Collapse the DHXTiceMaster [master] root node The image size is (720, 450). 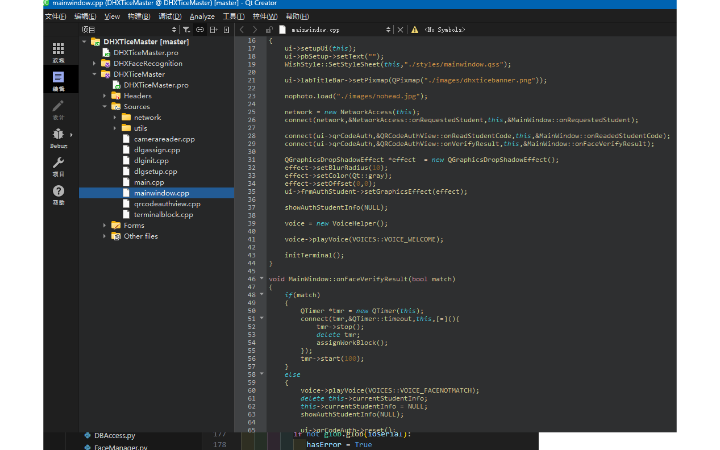click(x=84, y=42)
